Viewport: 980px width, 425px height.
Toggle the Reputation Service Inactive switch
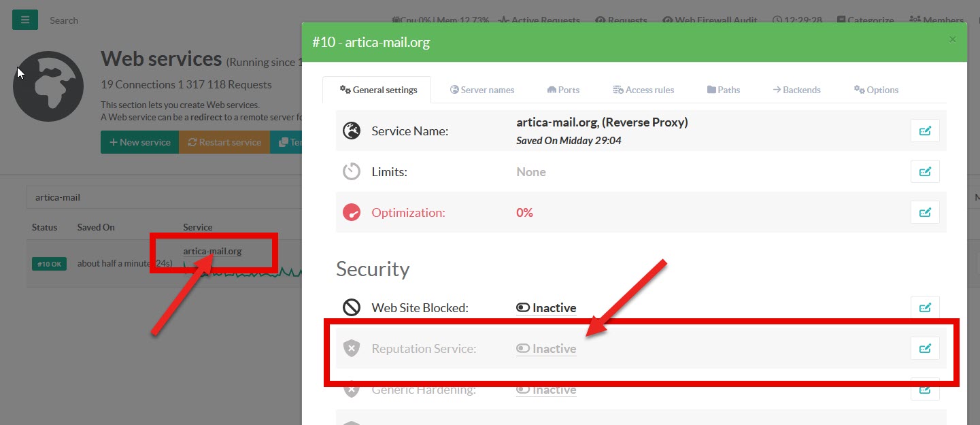[546, 349]
